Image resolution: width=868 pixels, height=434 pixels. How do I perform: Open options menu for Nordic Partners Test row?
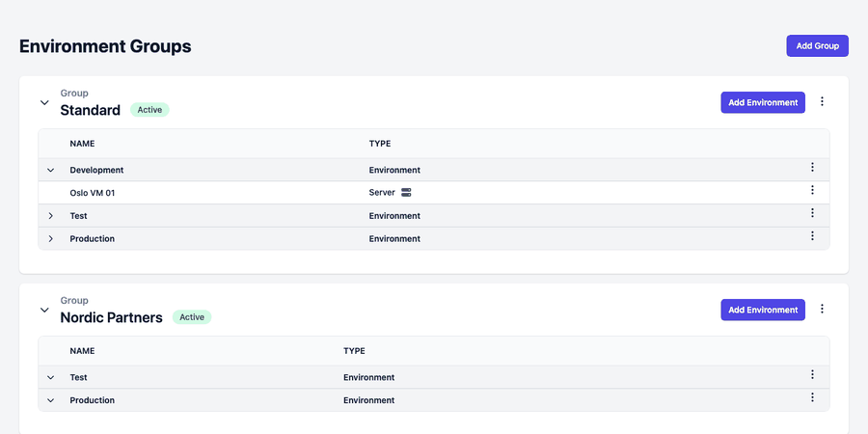[812, 375]
